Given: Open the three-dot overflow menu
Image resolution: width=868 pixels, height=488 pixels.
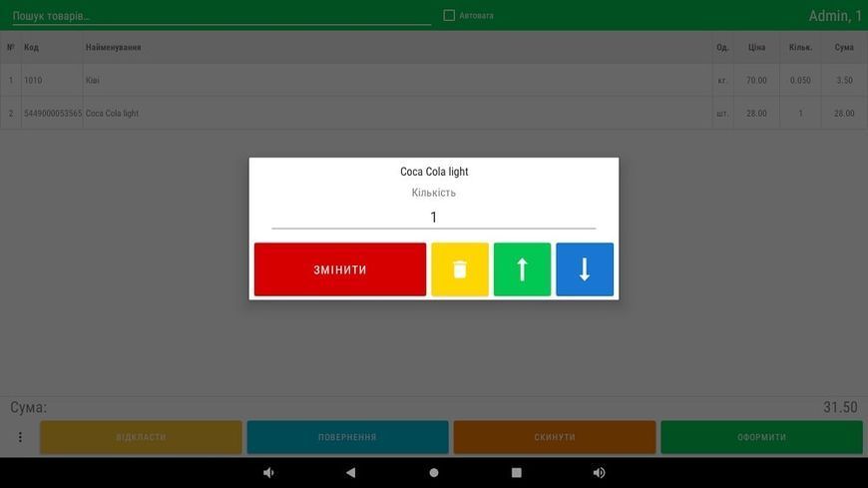Looking at the screenshot, I should pos(20,437).
